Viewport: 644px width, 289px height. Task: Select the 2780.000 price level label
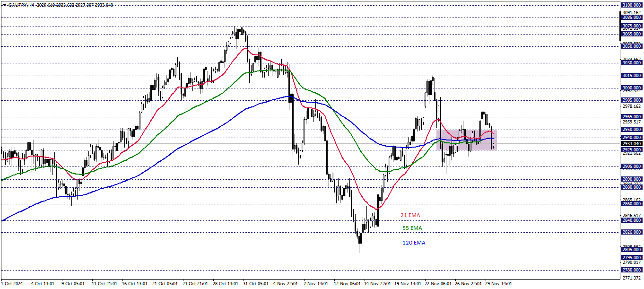[x=632, y=270]
